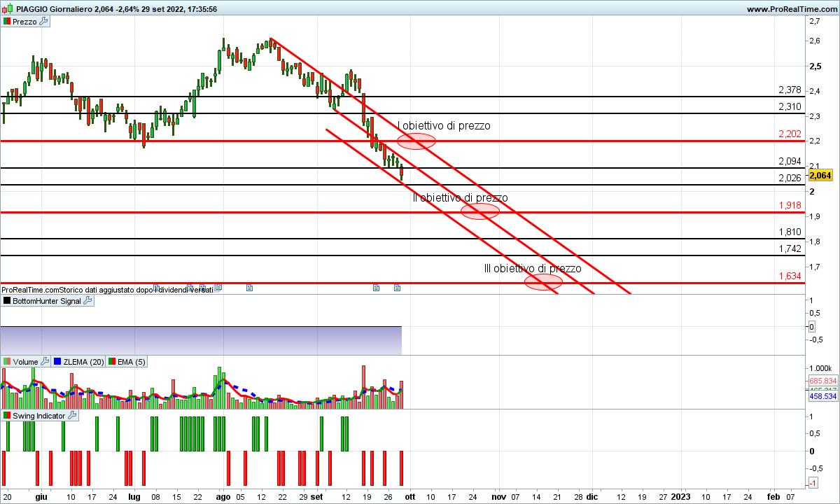Click the rightmost document event marker
Image resolution: width=840 pixels, height=504 pixels.
point(397,287)
